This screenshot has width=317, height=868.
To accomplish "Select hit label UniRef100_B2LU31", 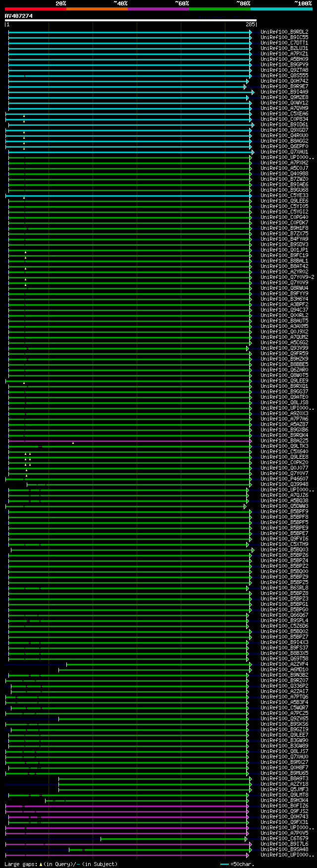I will 284,48.
